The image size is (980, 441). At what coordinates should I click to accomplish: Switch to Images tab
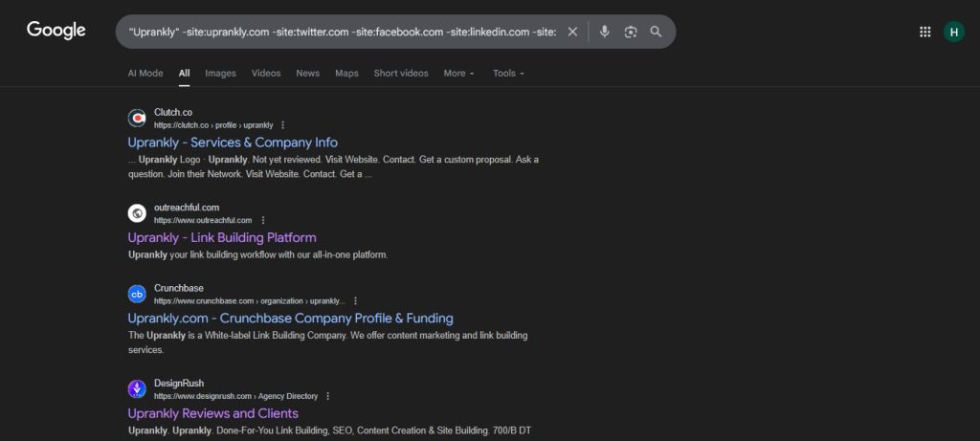[221, 73]
